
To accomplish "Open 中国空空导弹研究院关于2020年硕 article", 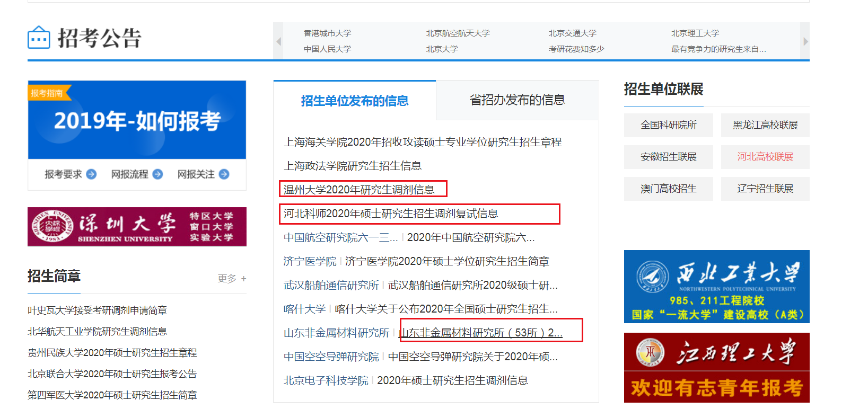I will (x=472, y=357).
